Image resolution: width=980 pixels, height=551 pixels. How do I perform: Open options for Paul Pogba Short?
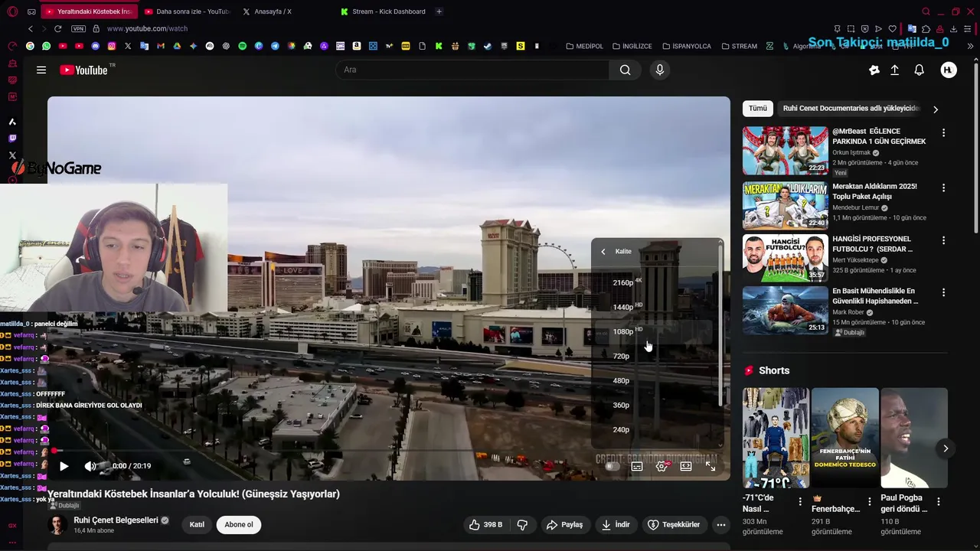pyautogui.click(x=939, y=501)
